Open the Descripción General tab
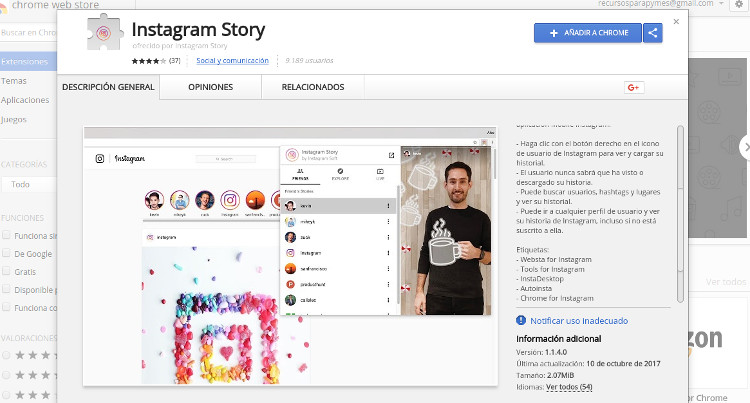750x403 pixels. click(108, 87)
